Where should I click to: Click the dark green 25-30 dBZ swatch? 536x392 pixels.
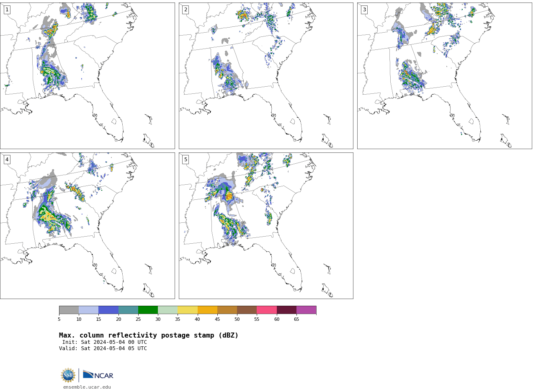click(148, 310)
